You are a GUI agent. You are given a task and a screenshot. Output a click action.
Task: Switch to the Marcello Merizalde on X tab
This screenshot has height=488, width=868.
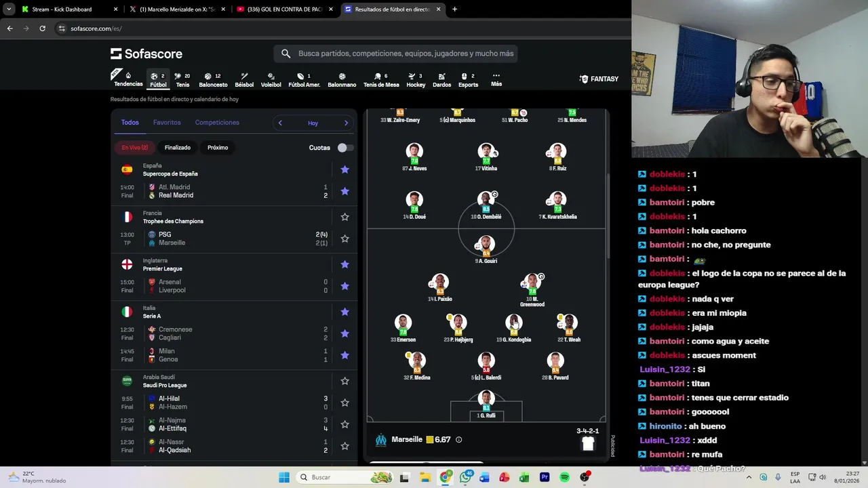(x=177, y=9)
